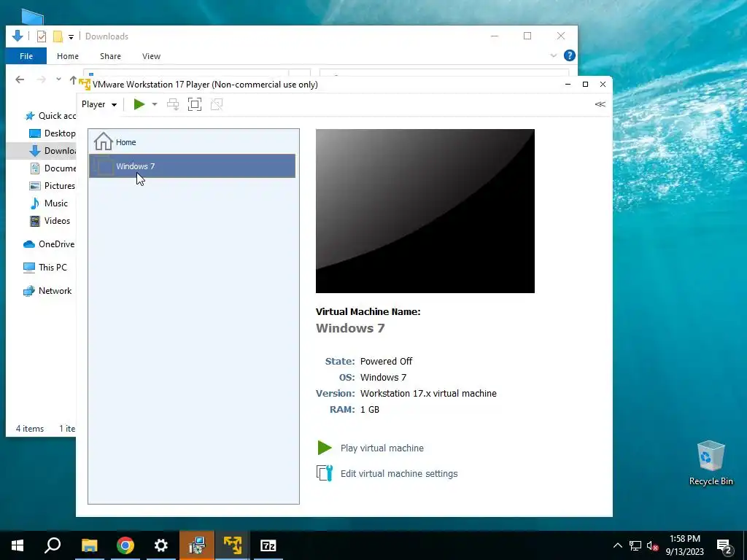Click the taskbar clock showing 1:58 PM
The height and width of the screenshot is (560, 747).
684,545
